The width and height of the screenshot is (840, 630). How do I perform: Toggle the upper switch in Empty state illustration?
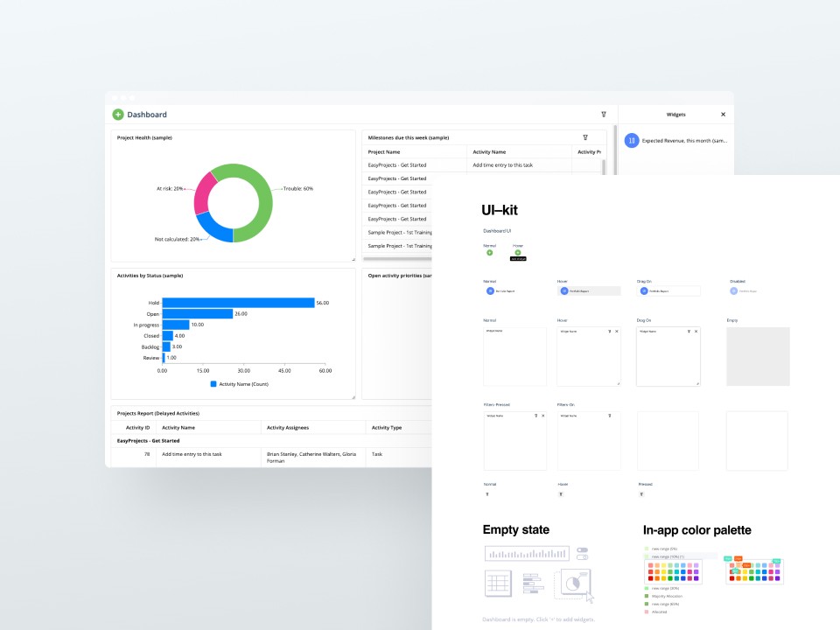click(x=583, y=550)
